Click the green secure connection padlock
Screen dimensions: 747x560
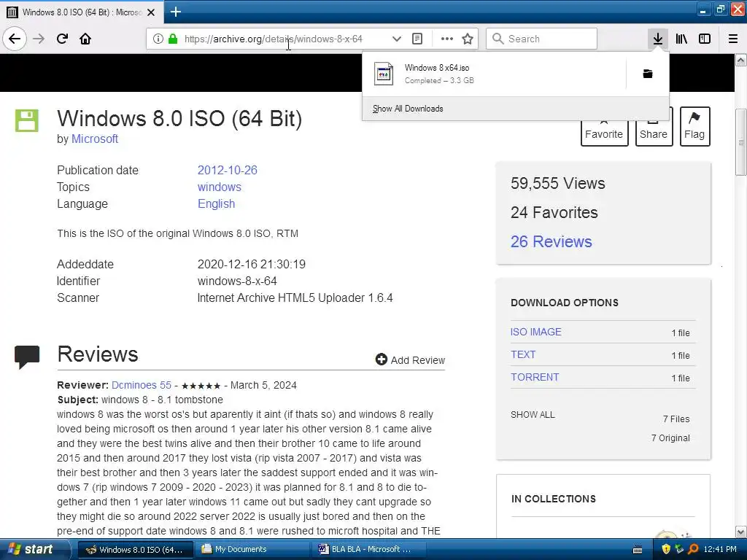[173, 39]
